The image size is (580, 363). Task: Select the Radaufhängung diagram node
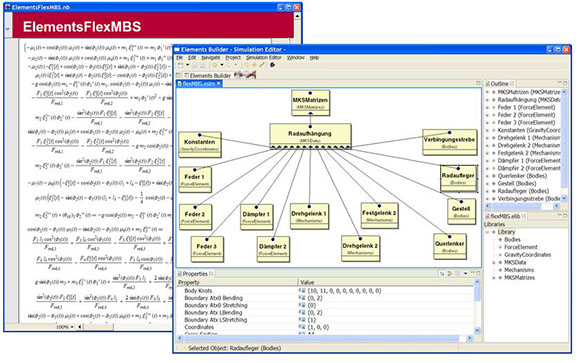(x=310, y=136)
